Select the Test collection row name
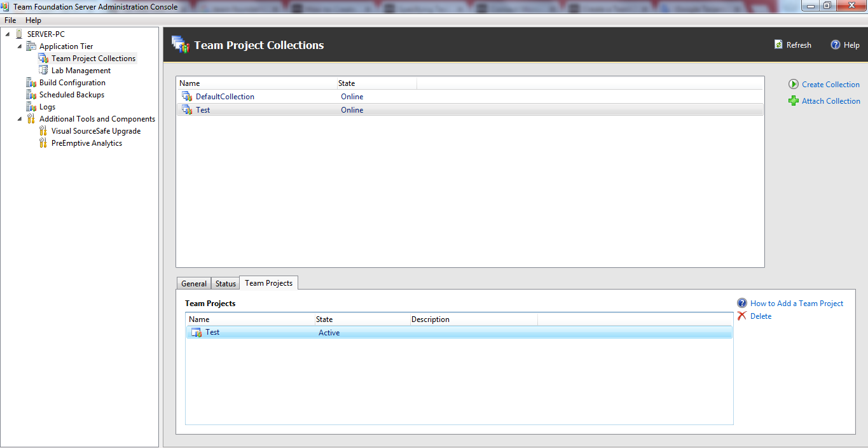 pyautogui.click(x=203, y=110)
